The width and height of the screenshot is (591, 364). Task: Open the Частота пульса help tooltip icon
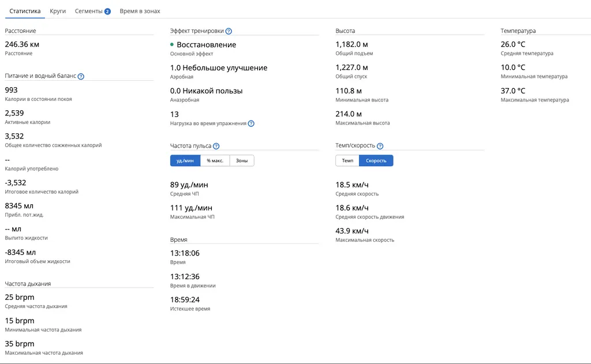pyautogui.click(x=216, y=147)
